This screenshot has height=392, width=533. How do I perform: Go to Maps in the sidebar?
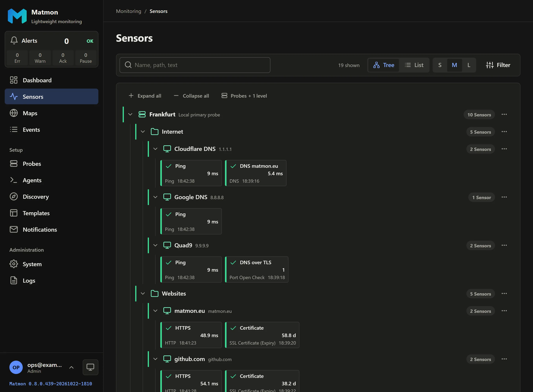pos(52,113)
